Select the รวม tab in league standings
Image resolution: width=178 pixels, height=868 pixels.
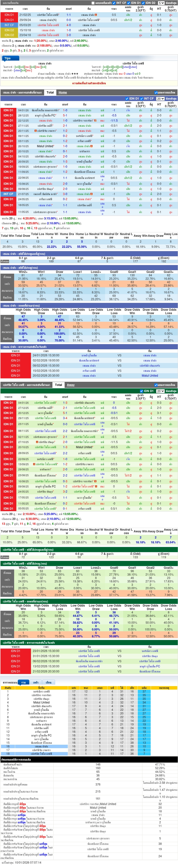[x=23, y=682]
